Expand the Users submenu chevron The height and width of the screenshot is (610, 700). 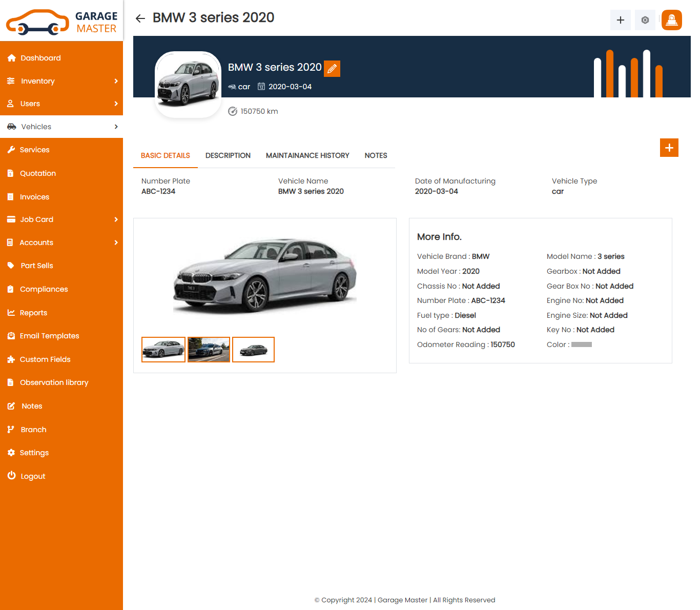pos(116,104)
